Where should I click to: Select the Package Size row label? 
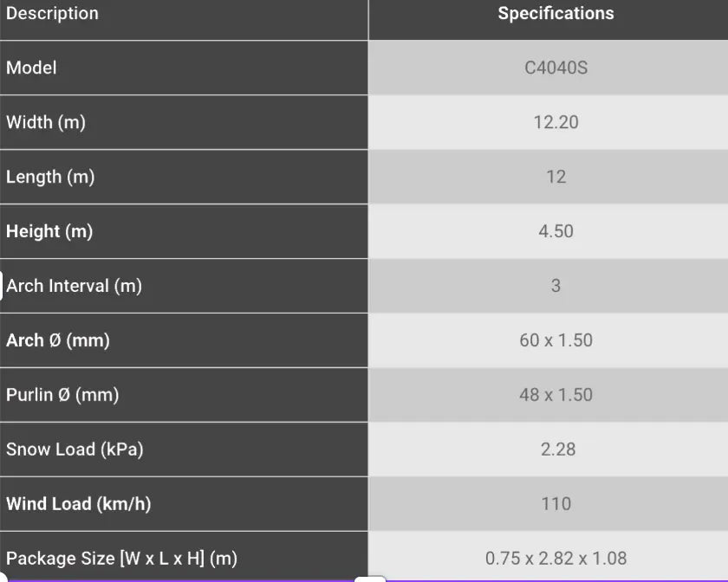click(121, 559)
